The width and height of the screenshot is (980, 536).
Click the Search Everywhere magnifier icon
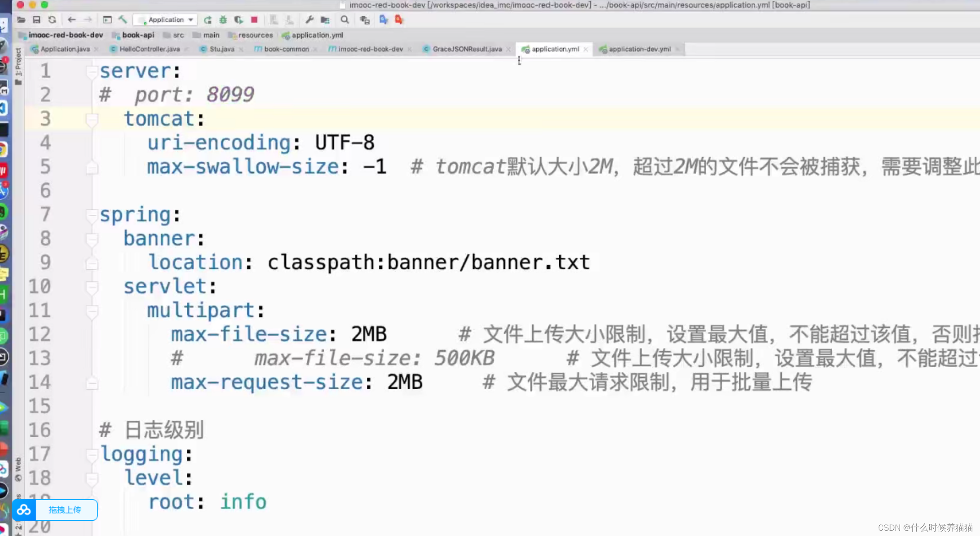coord(344,20)
